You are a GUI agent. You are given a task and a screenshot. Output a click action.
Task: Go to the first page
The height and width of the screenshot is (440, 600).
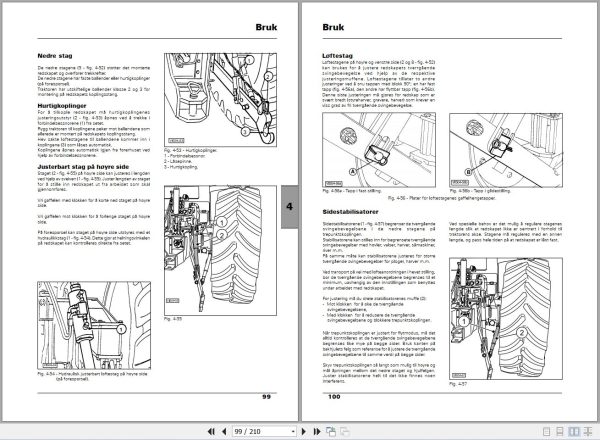[211, 432]
